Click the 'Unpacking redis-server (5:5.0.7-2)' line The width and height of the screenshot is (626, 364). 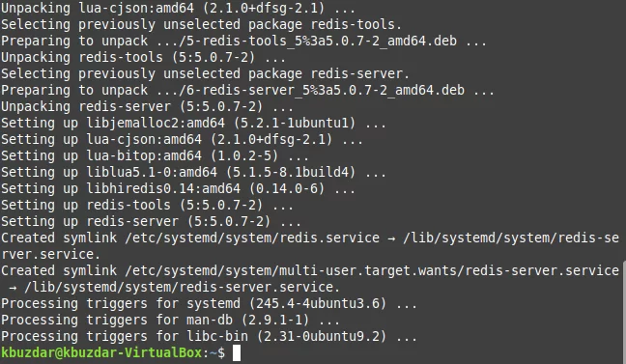pos(147,107)
